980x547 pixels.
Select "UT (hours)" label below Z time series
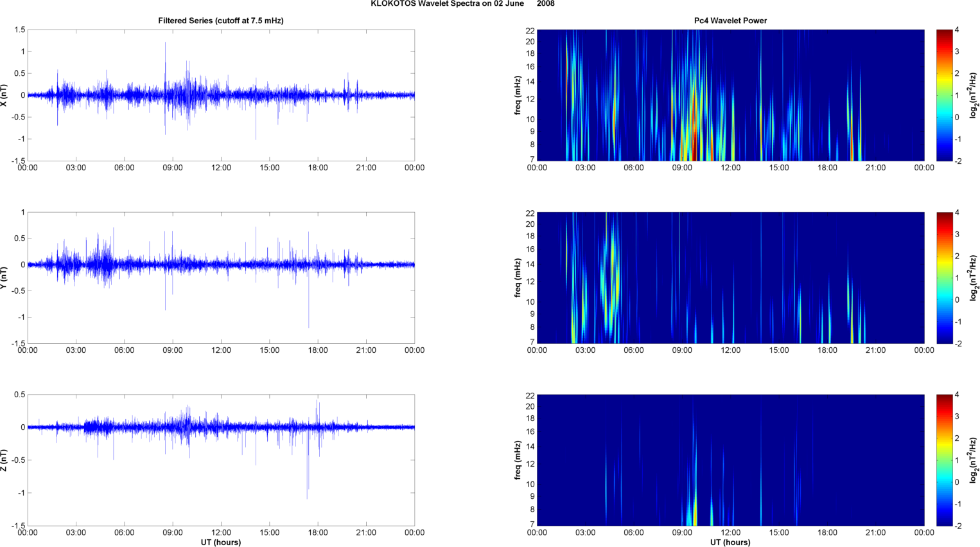tap(221, 543)
